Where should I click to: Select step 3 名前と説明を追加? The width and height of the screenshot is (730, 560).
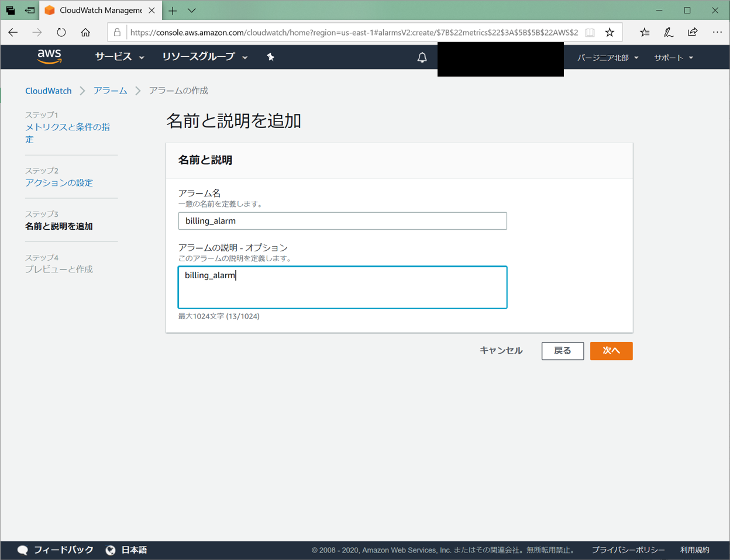pyautogui.click(x=59, y=226)
